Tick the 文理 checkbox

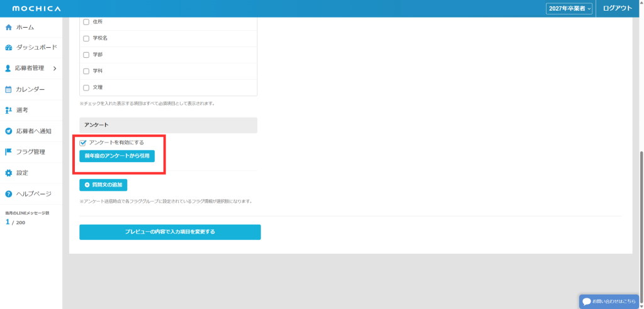point(86,87)
